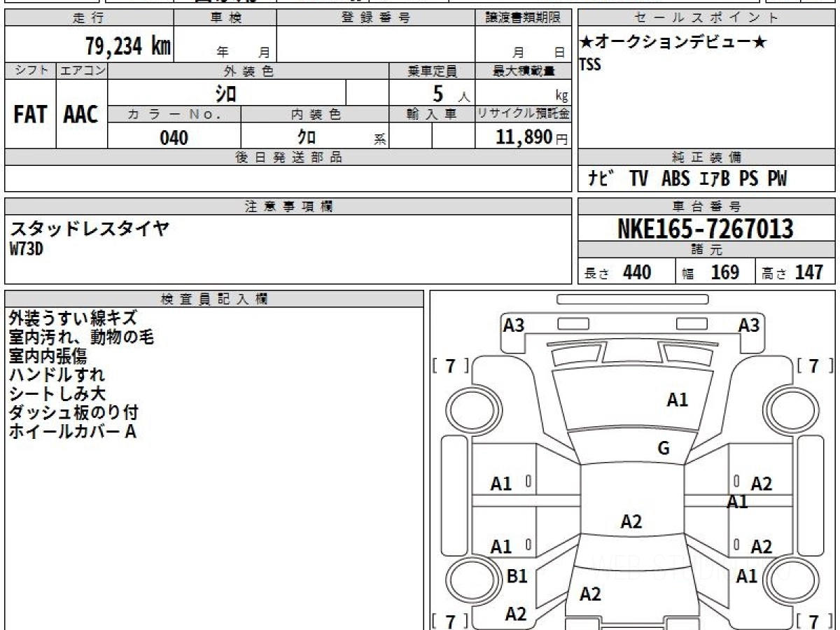This screenshot has height=630, width=840.
Task: Select the seating capacity "5 人"
Action: click(x=451, y=94)
